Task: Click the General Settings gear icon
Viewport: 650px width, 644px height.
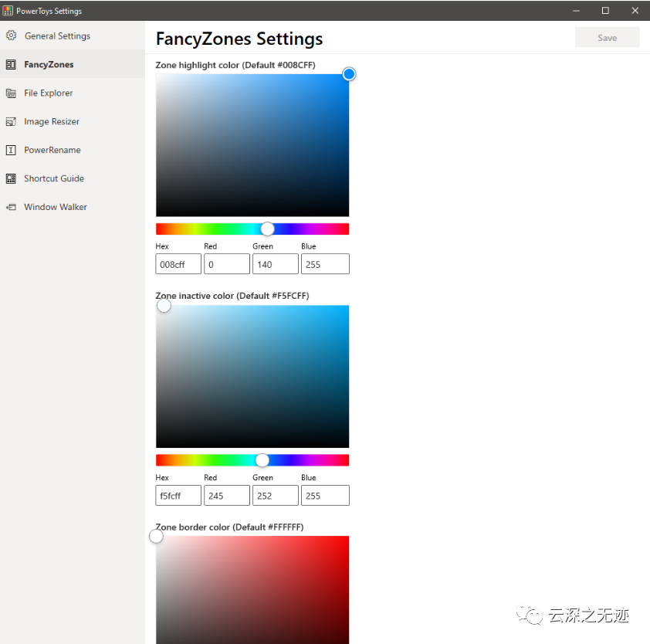Action: coord(11,36)
